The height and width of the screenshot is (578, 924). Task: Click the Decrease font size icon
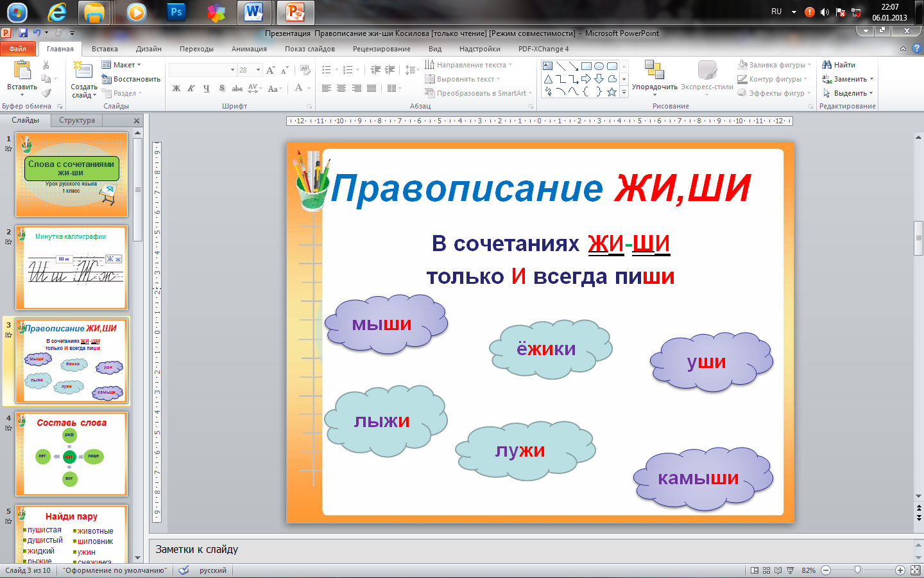284,70
